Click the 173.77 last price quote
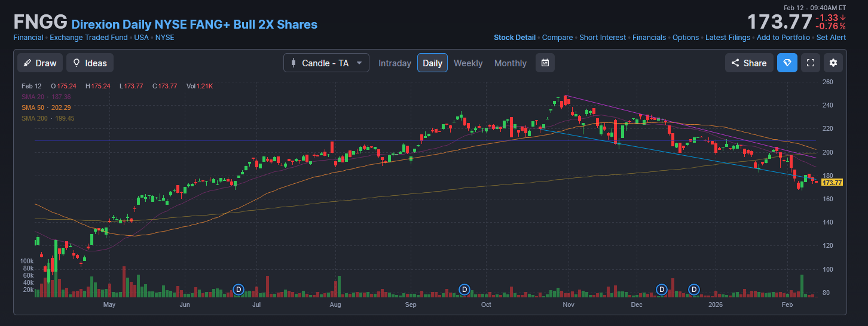 [779, 22]
